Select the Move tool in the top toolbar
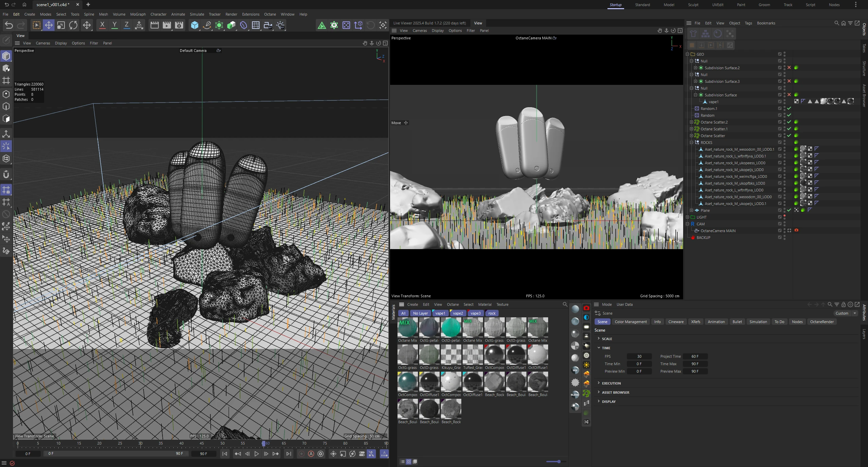This screenshot has height=467, width=868. pos(49,25)
